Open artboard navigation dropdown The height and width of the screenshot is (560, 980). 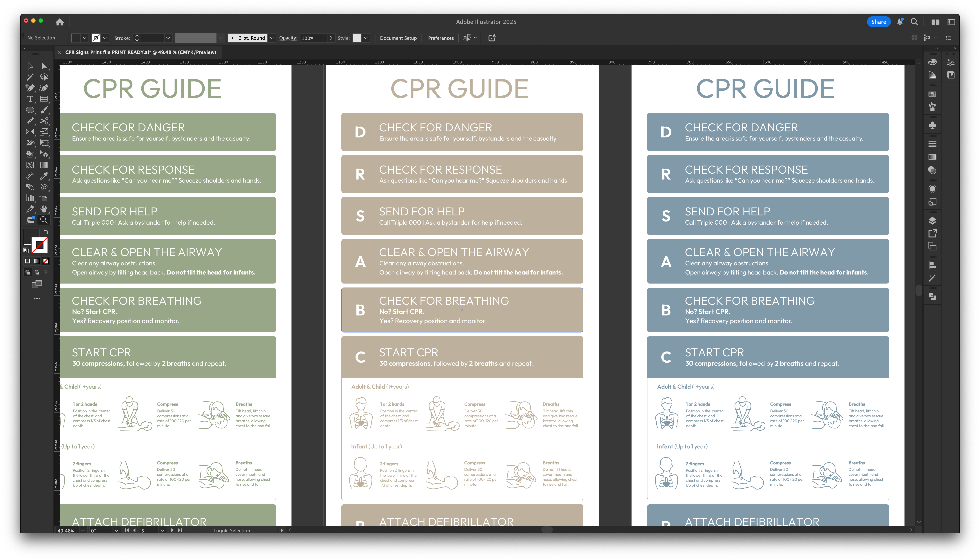[x=162, y=530]
